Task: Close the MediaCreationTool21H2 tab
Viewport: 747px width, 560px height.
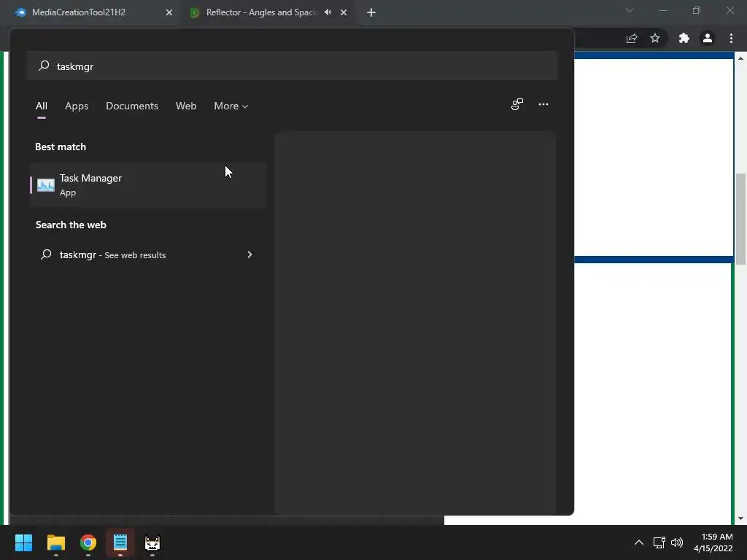Action: point(169,12)
